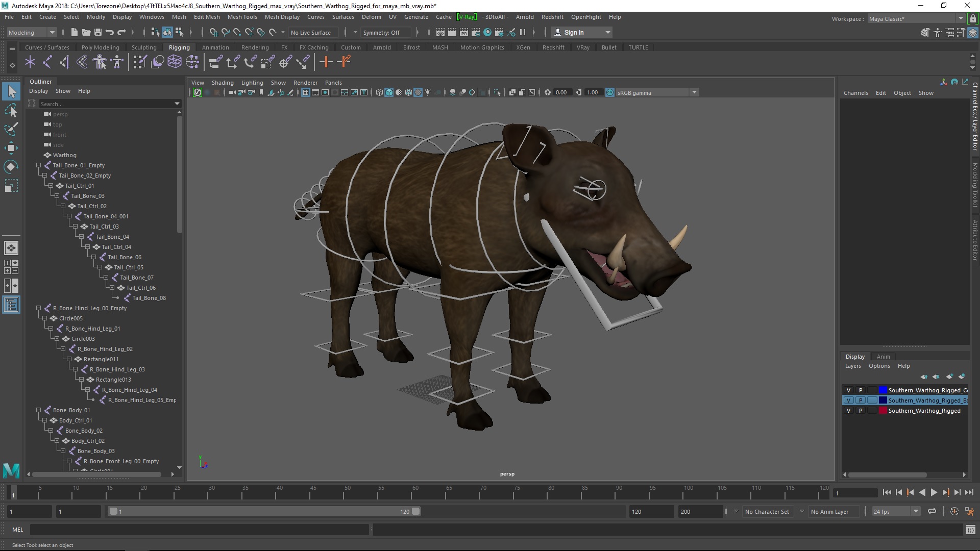Screen dimensions: 980x551
Task: Toggle Outliner panel button in left sidebar
Action: (11, 305)
